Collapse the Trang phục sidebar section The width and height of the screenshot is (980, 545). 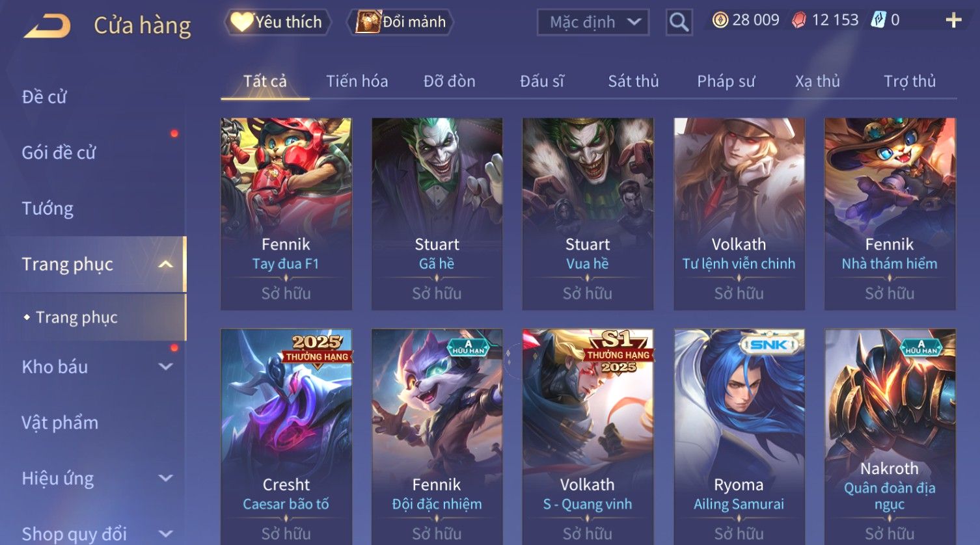click(165, 264)
